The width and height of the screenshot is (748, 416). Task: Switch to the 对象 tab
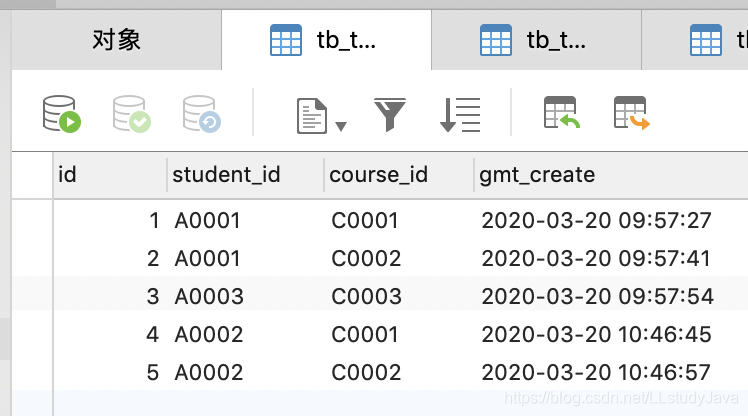tap(116, 40)
